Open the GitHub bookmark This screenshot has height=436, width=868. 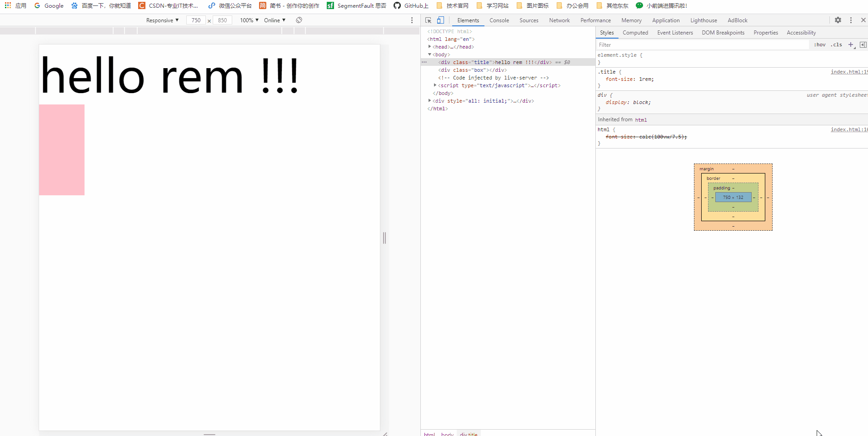411,5
